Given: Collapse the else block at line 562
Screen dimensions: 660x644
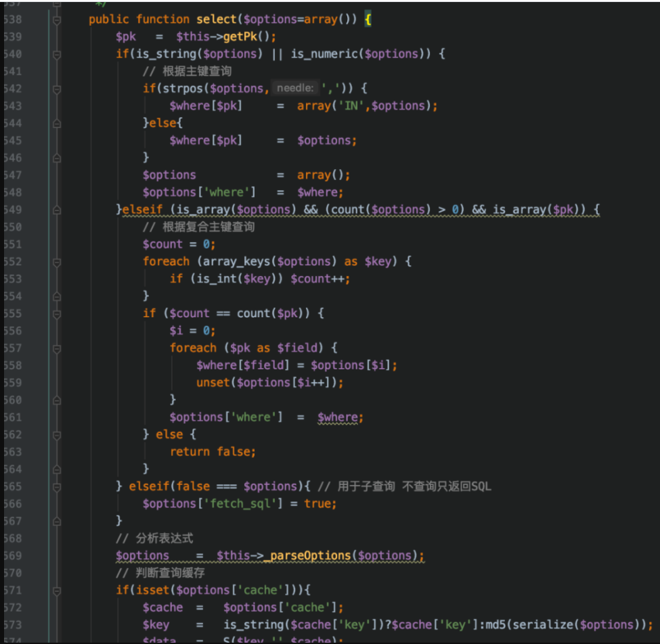Looking at the screenshot, I should 57,436.
